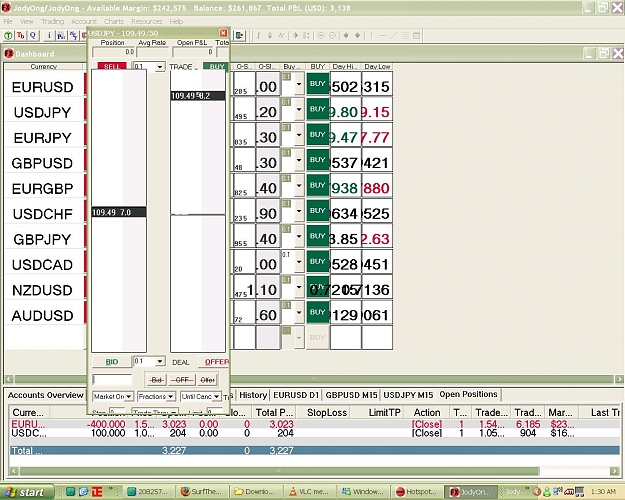Open the Fractions dropdown
This screenshot has width=625, height=500.
171,396
